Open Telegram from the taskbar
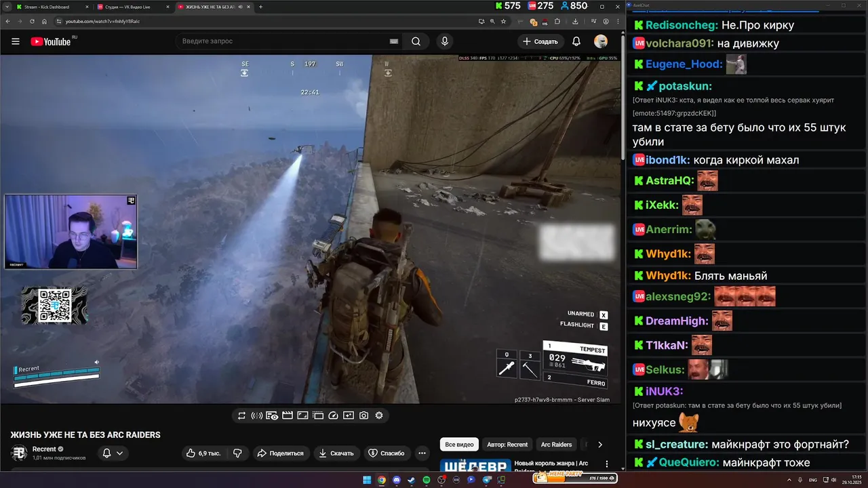This screenshot has height=488, width=868. point(486,480)
